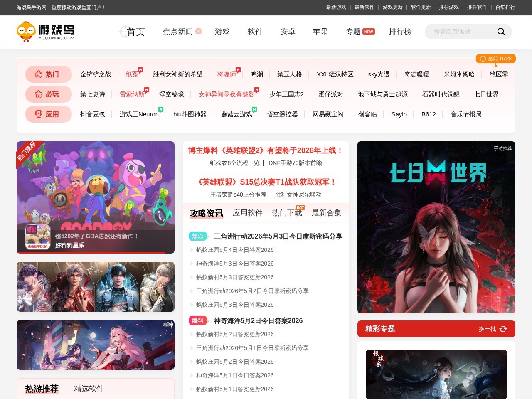Open the 好狗狗星系 featured banner

coord(96,197)
